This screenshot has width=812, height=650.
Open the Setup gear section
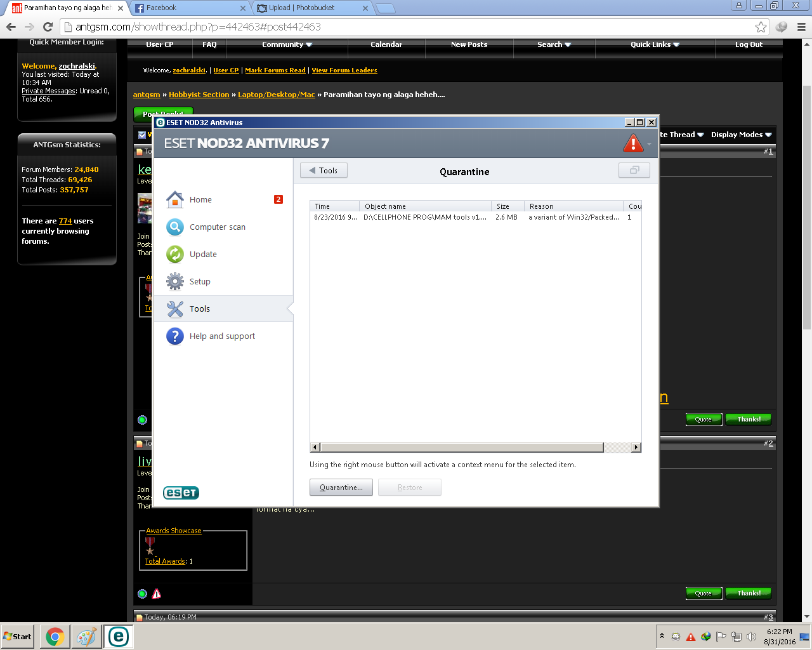pos(175,282)
